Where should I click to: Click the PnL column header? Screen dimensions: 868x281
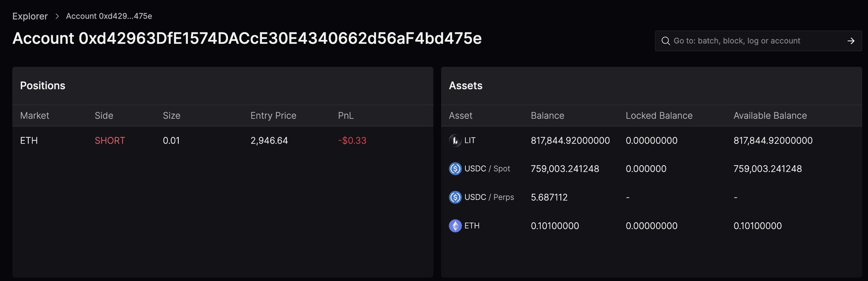(345, 115)
